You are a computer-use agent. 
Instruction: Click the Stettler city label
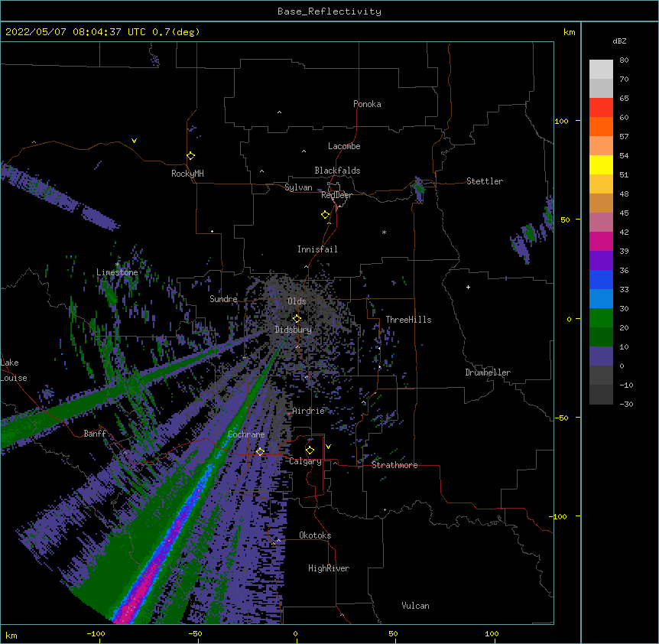(x=485, y=181)
